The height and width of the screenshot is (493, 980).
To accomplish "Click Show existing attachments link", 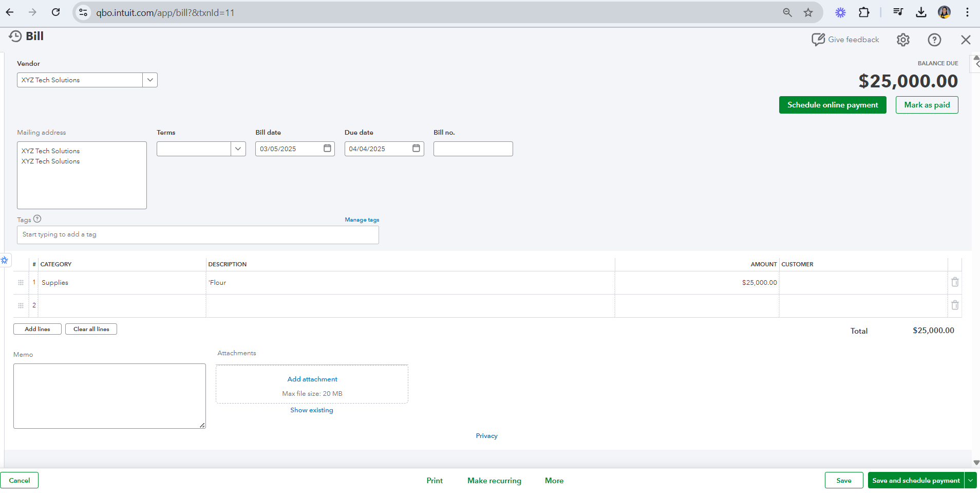I will click(x=312, y=410).
